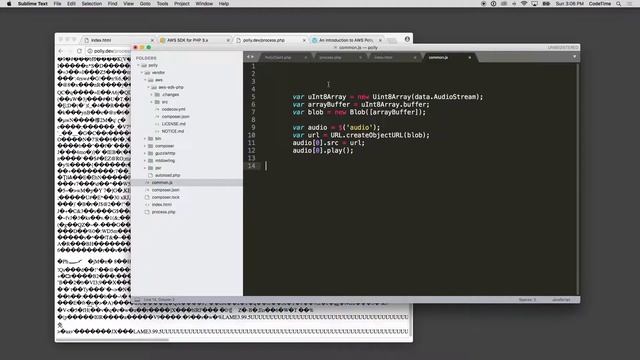Close the process.php editor tab
Viewport: 640px width, 360px height.
coord(360,58)
